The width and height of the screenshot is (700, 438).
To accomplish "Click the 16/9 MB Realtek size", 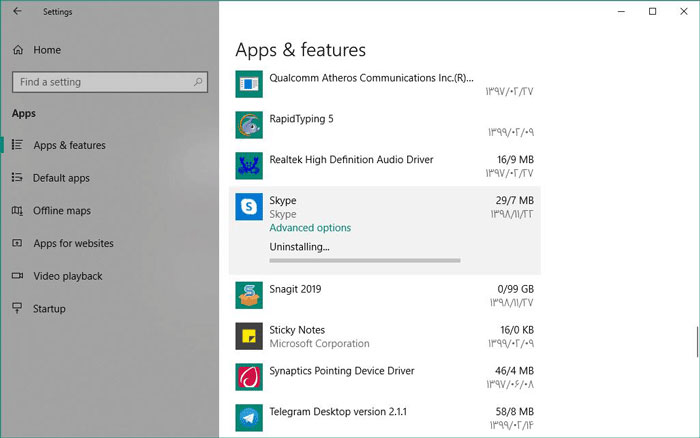I will pos(516,159).
